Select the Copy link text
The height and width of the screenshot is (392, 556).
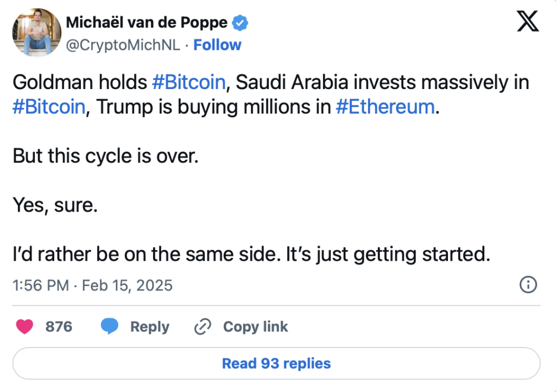point(255,326)
